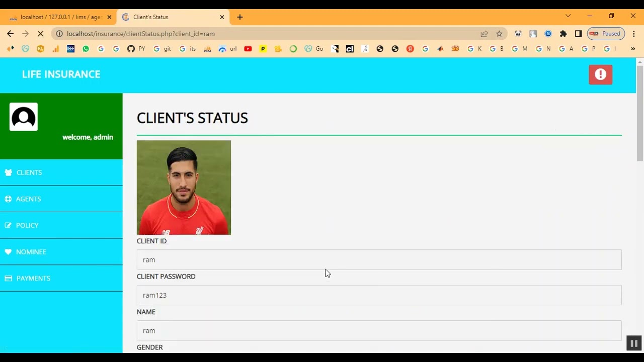
Task: Open the PAYMENTS menu item
Action: click(x=61, y=278)
